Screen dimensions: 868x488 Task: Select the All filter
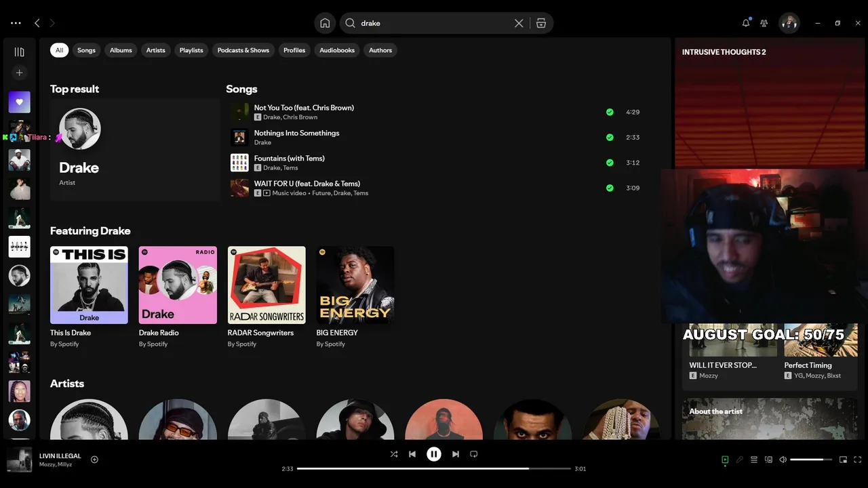[59, 50]
